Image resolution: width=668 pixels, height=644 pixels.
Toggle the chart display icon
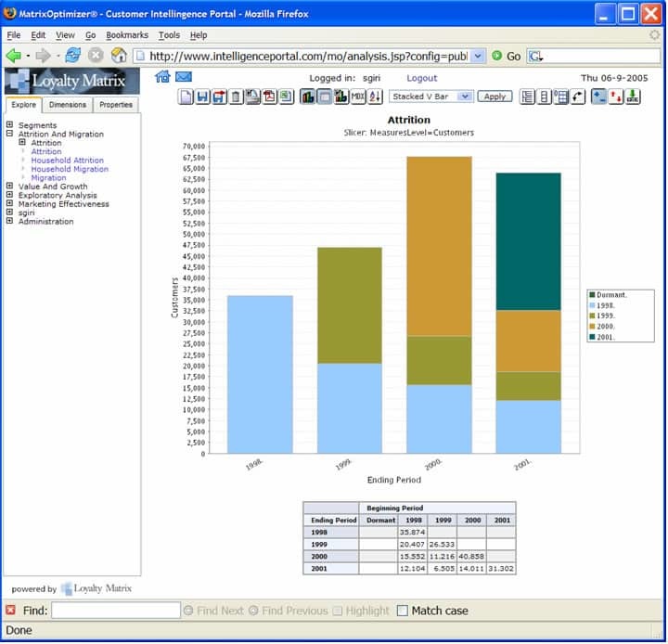(x=307, y=97)
